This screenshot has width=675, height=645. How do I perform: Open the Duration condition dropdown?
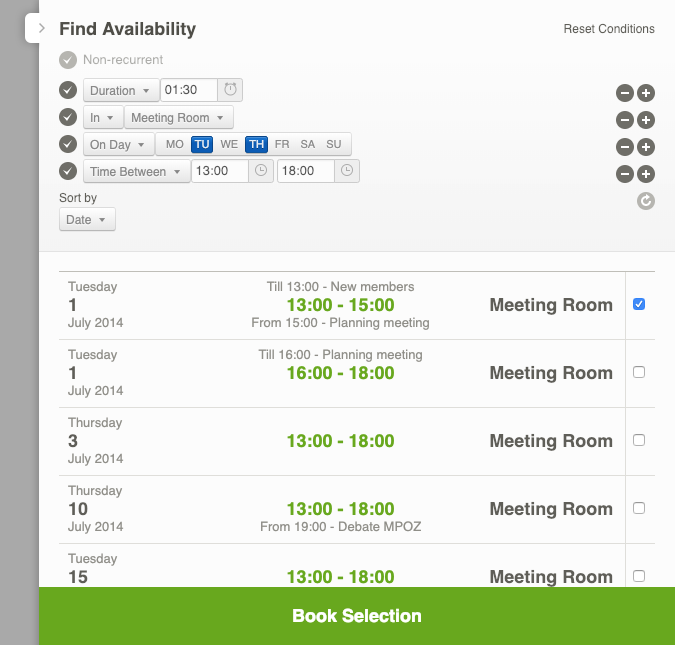point(121,90)
